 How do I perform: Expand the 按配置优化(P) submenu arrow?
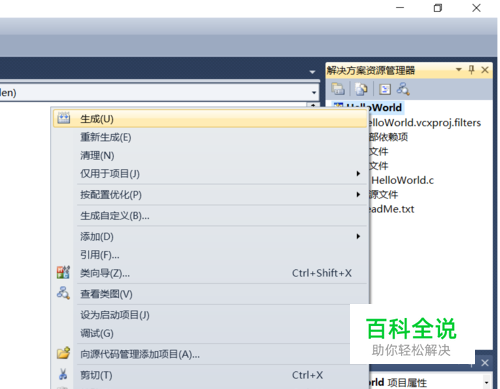[x=358, y=194]
